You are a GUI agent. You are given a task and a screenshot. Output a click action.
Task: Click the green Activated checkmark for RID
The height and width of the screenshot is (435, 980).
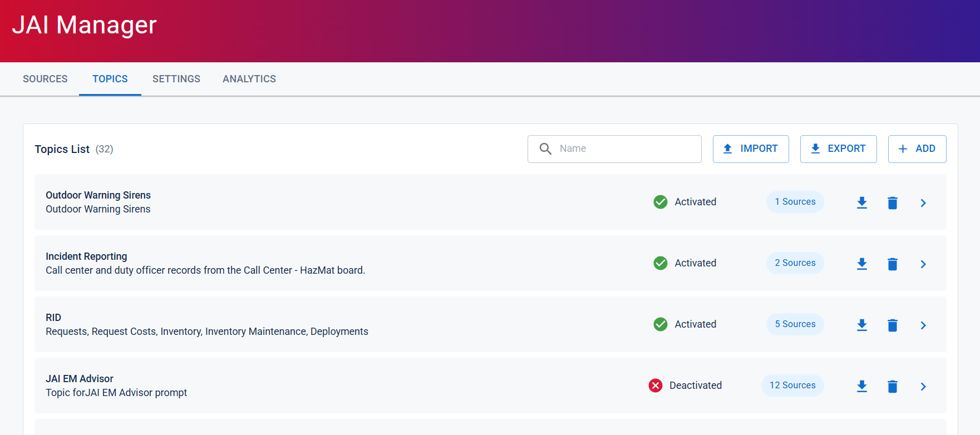(661, 324)
